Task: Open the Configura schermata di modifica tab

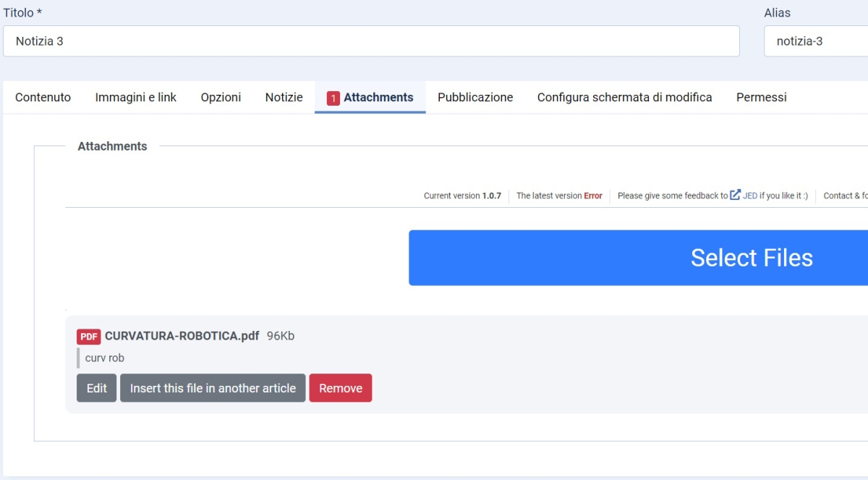Action: [624, 97]
